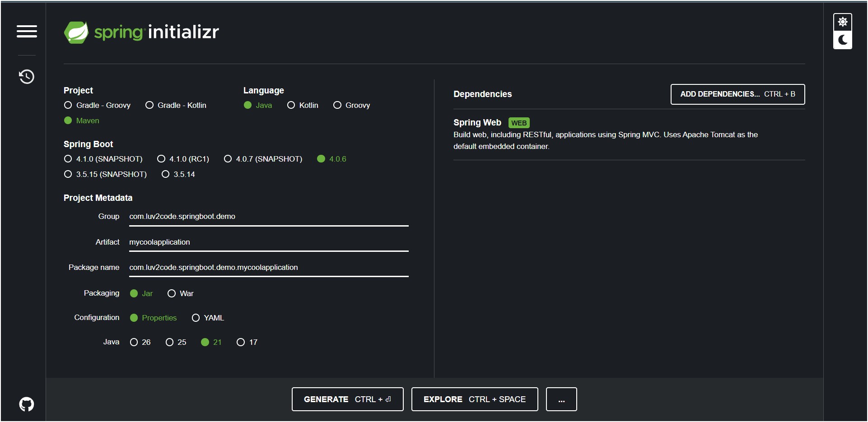Click the Spring Initializr logo
Screen dimensions: 868x422
tap(141, 32)
